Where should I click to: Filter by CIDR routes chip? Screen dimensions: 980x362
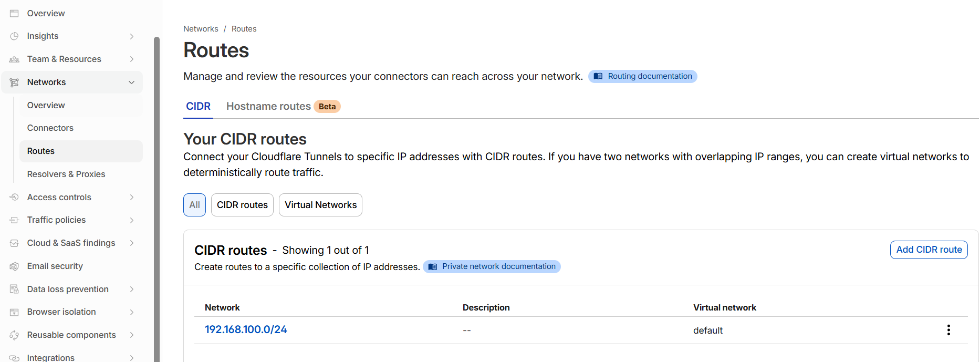(242, 205)
